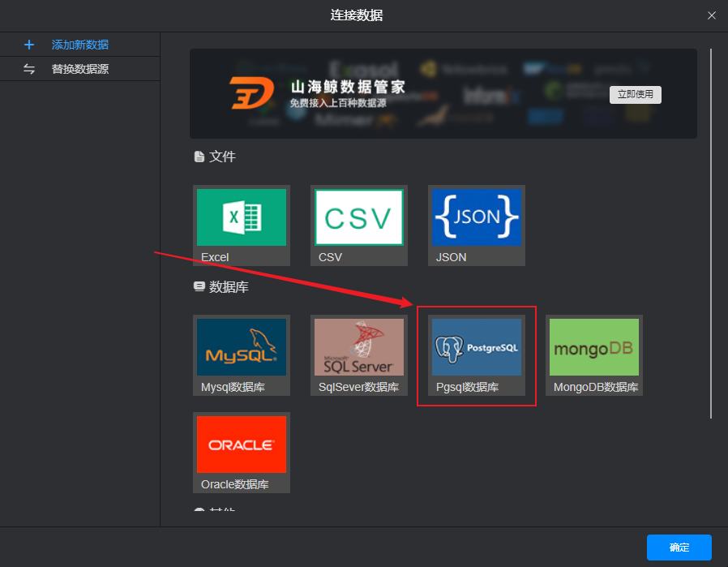The height and width of the screenshot is (567, 728).
Task: Click the 连接数据 dialog title
Action: [x=356, y=15]
